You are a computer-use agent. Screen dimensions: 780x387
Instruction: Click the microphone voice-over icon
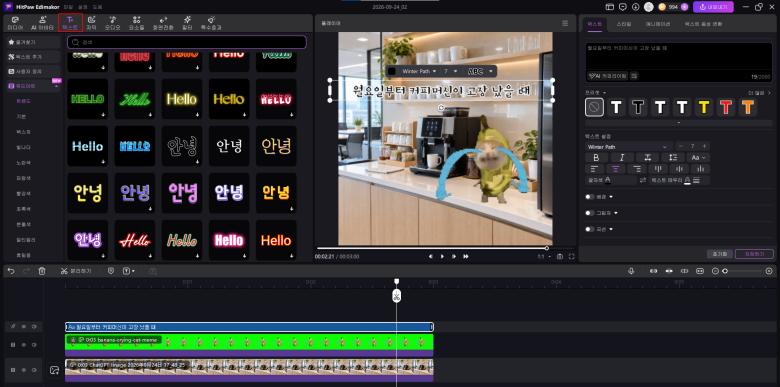pyautogui.click(x=631, y=271)
